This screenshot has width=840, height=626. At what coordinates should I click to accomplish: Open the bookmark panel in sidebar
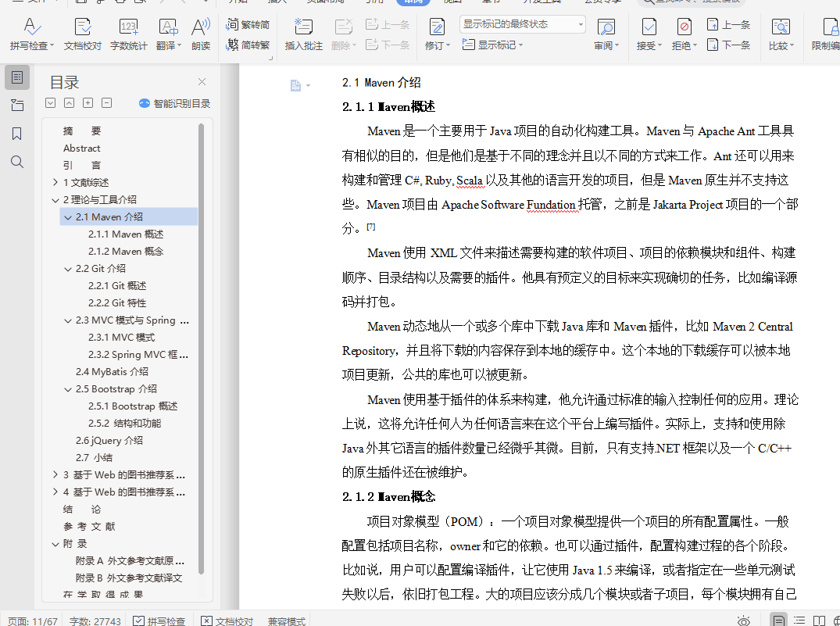pyautogui.click(x=17, y=134)
